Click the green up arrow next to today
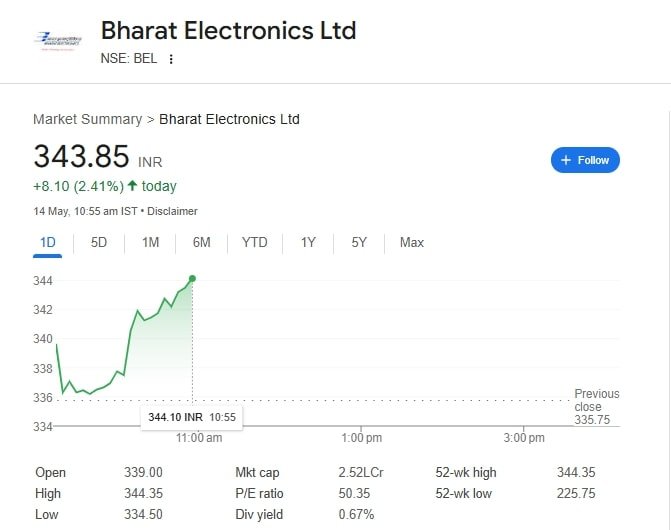Image resolution: width=671 pixels, height=530 pixels. (132, 186)
